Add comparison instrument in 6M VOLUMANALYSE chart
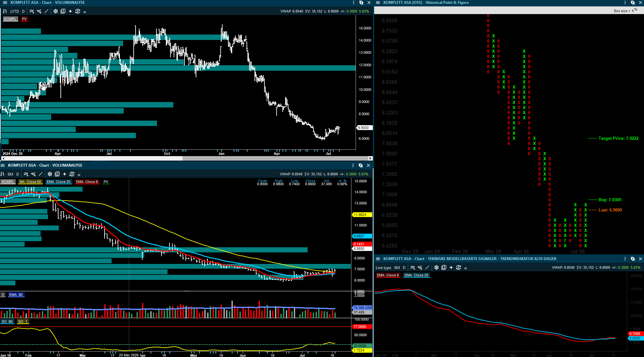Viewport: 644px width, 357px height. click(33, 174)
